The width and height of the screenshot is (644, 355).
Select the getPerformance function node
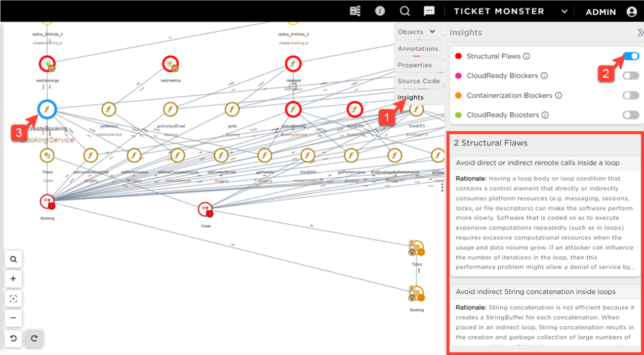[x=351, y=155]
